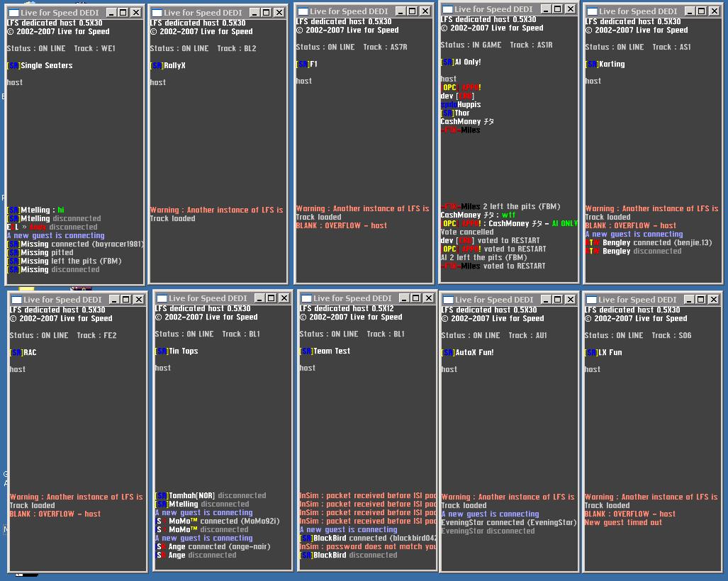Select the 'Bengley connected (benjie.13)' line
Viewport: 728px width, 581px height.
[649, 243]
